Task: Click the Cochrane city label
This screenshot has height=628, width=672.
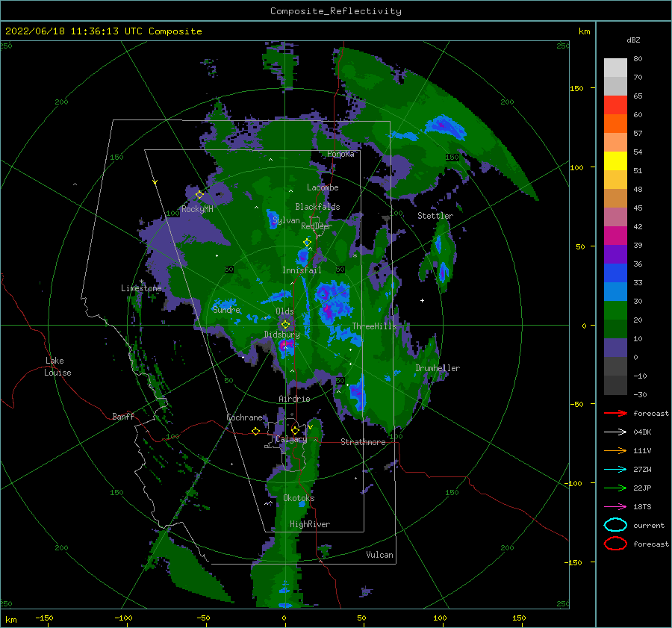Action: [244, 417]
